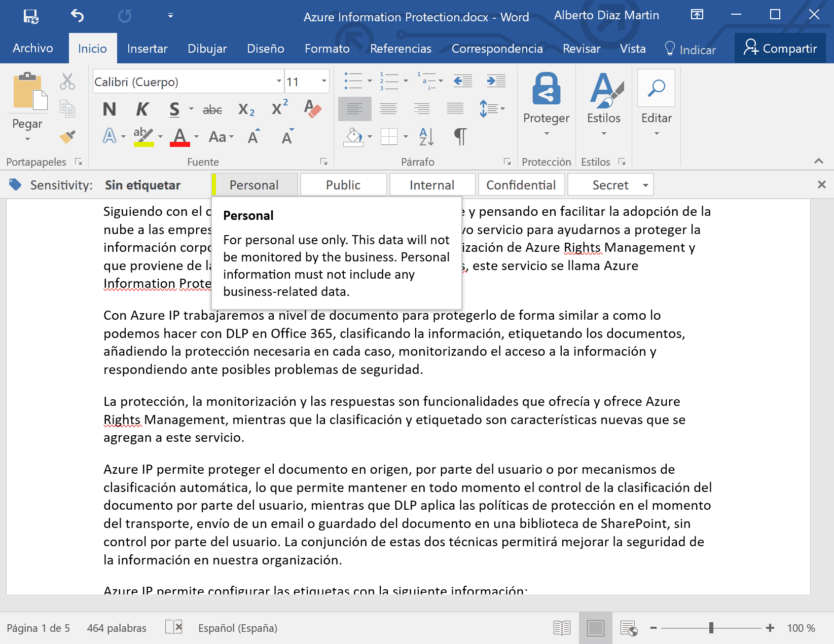The height and width of the screenshot is (644, 834).
Task: Open the borders dropdown arrow
Action: click(x=406, y=136)
